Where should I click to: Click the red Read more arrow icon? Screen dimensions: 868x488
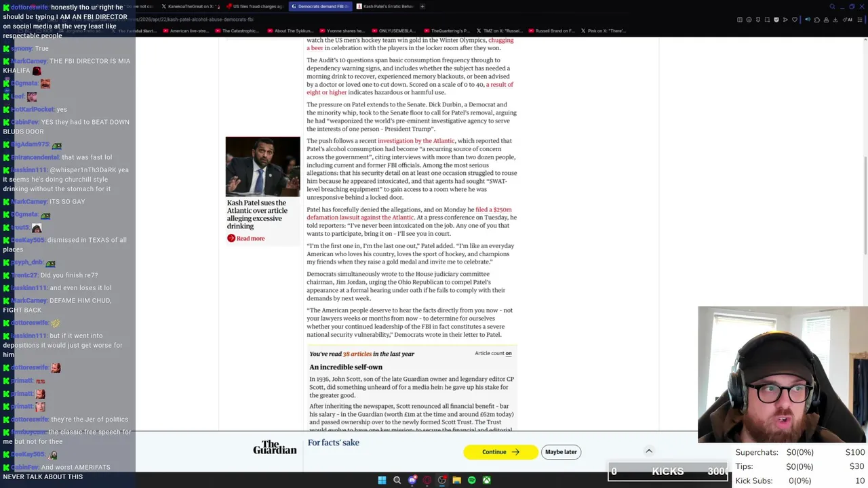click(231, 238)
